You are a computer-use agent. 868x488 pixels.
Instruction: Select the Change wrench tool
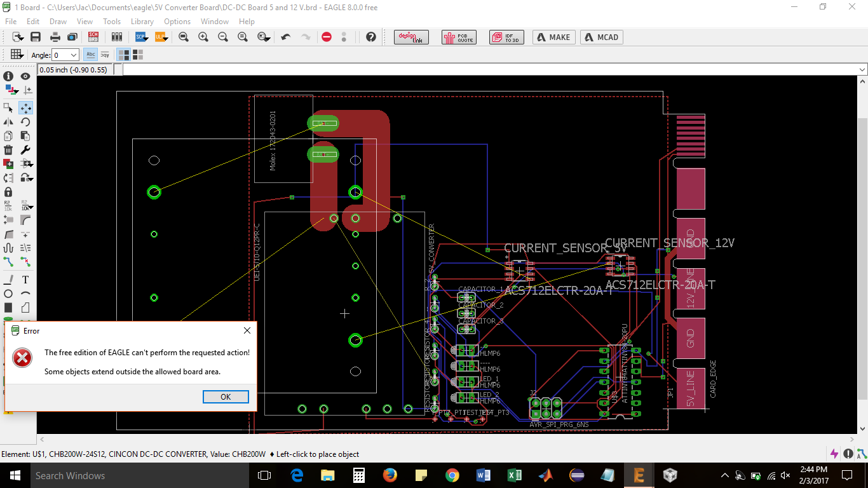[x=25, y=150]
